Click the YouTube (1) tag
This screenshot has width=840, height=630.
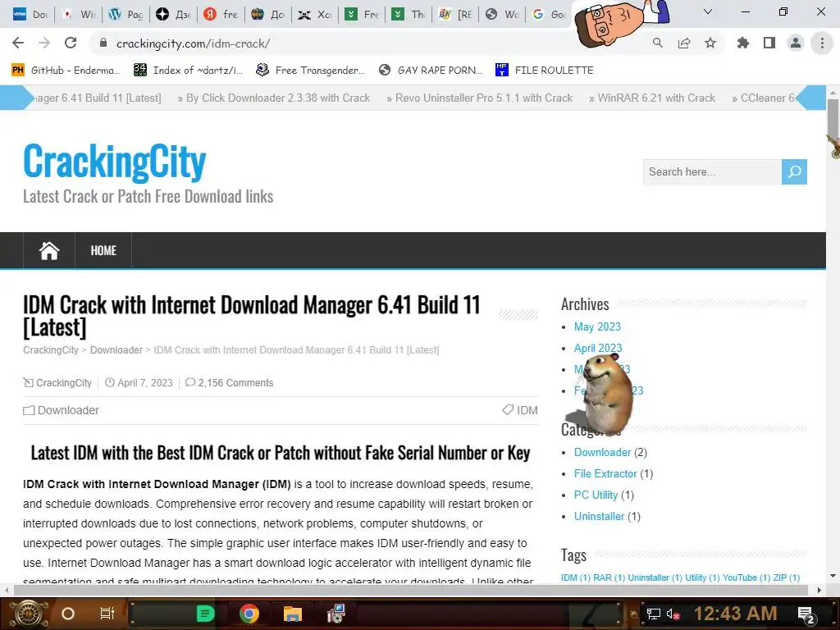pyautogui.click(x=746, y=577)
